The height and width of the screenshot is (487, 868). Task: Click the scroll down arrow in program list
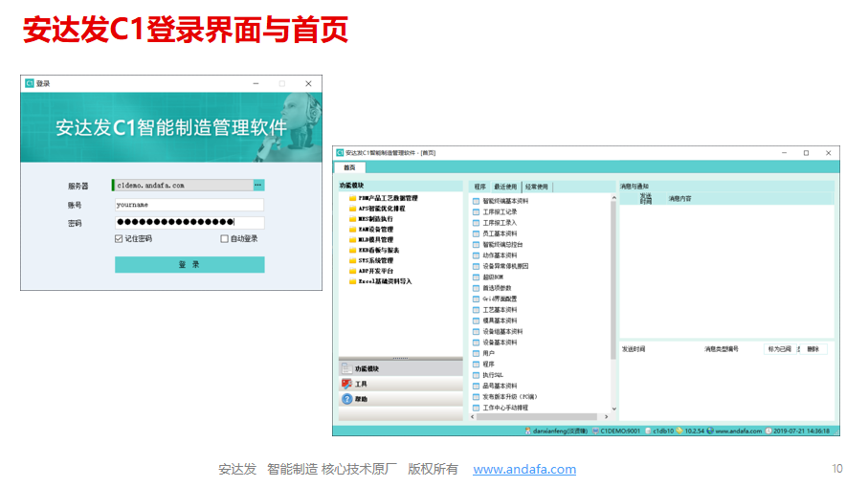pos(613,409)
